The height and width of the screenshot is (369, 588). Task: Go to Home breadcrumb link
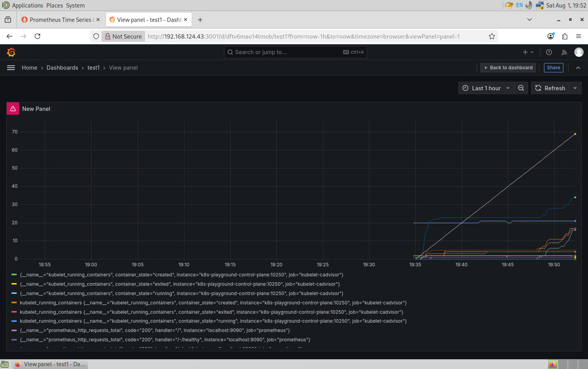click(x=30, y=68)
